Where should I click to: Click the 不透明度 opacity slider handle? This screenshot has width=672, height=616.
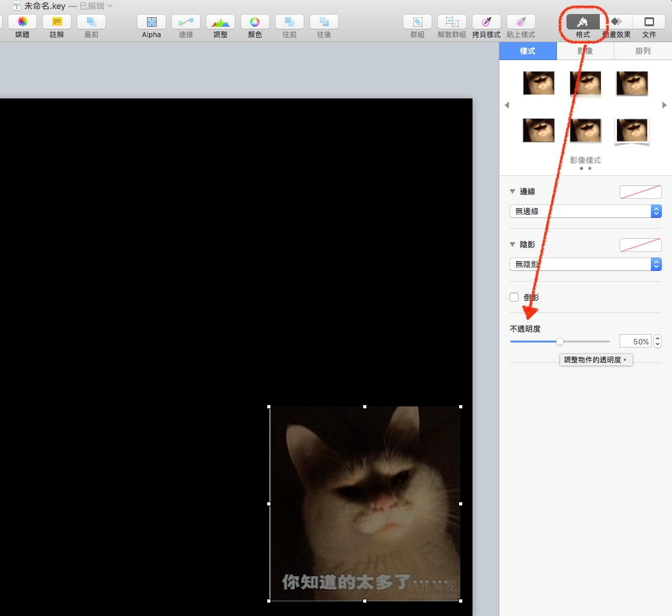coord(560,342)
